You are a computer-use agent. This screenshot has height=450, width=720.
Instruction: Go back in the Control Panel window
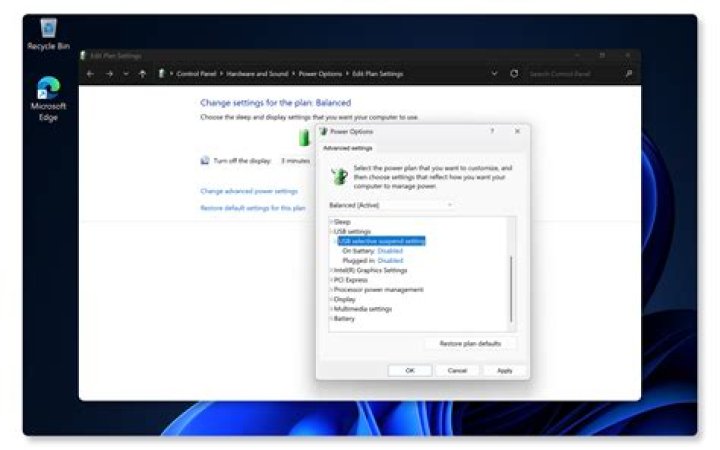[x=90, y=74]
